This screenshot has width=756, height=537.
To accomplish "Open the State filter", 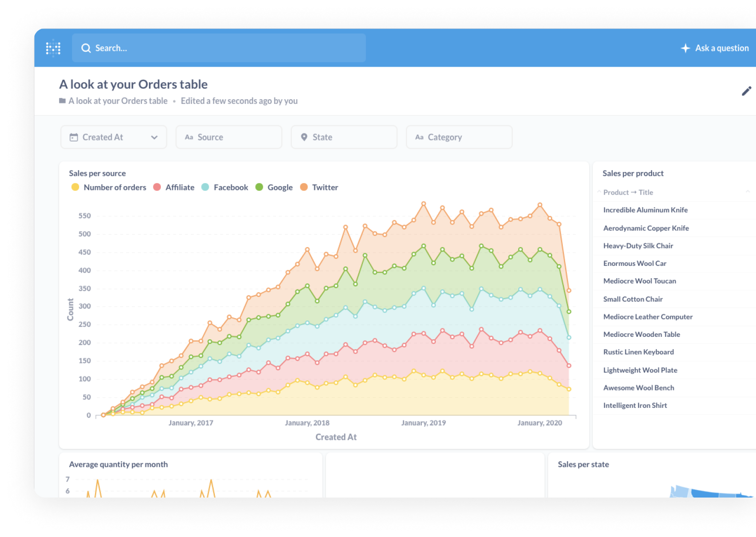I will pos(343,137).
